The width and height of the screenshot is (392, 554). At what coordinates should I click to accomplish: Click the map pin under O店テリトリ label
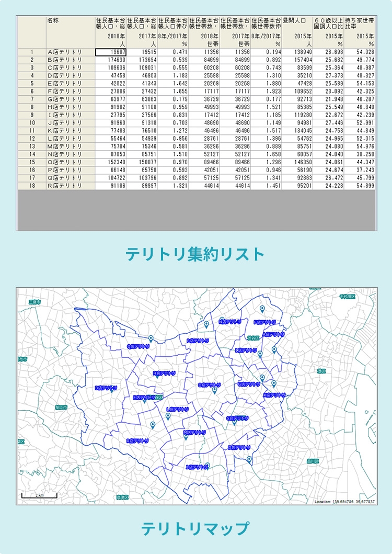pyautogui.click(x=214, y=390)
